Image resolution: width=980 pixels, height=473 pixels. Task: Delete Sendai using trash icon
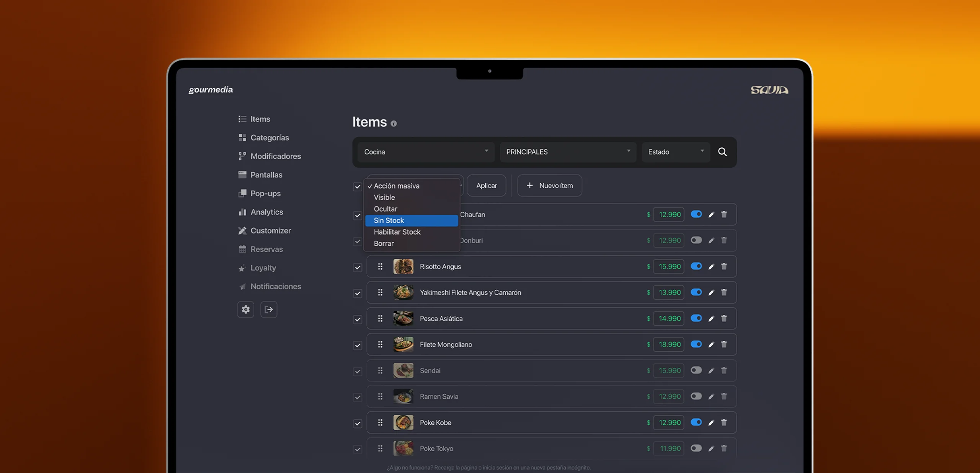click(724, 370)
